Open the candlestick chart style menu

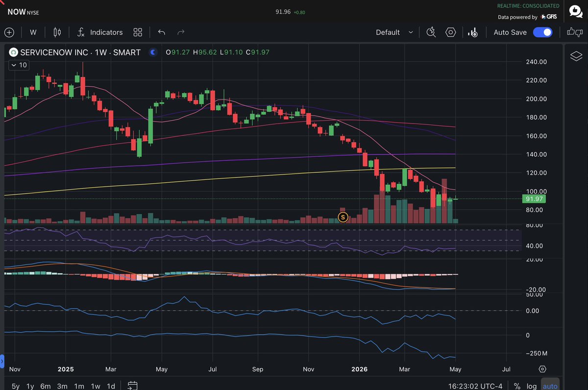point(57,32)
